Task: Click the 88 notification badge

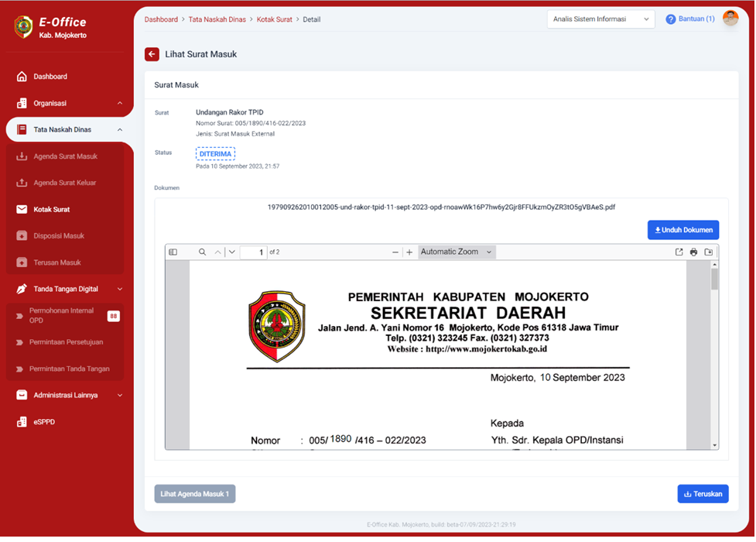Action: (113, 316)
